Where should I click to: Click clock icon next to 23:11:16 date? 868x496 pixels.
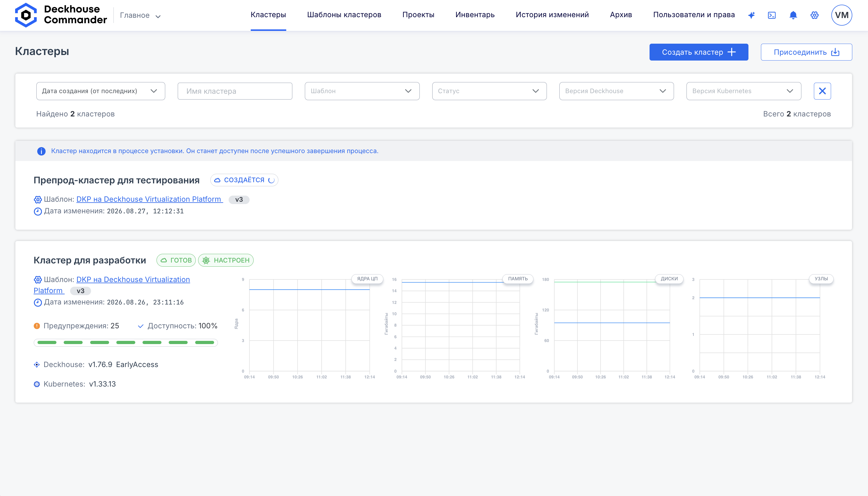(x=38, y=302)
